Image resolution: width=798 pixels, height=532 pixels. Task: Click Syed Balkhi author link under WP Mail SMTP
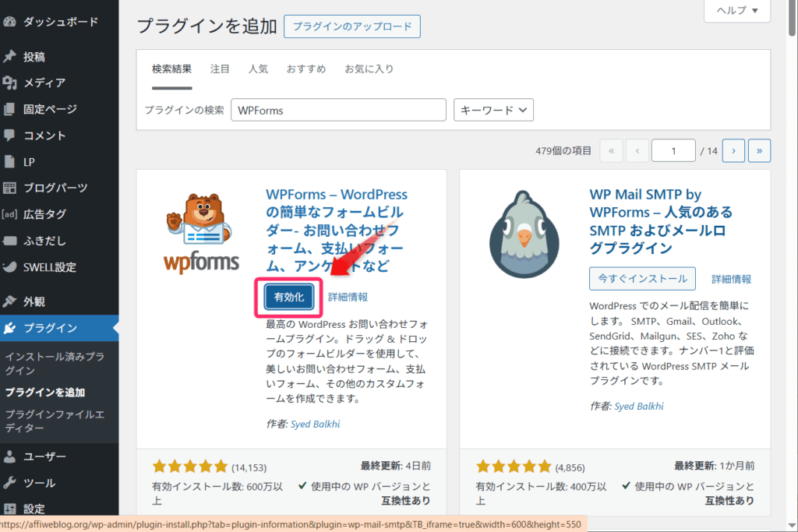point(639,406)
